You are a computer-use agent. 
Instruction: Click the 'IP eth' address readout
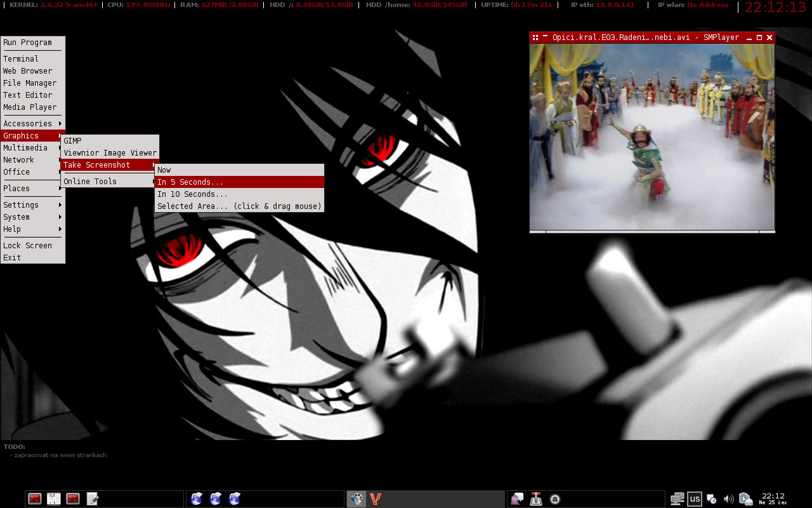[x=602, y=5]
